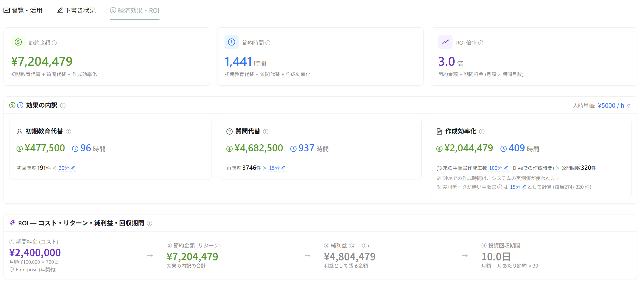
Task: Click the 1,441 時間 value
Action: (245, 62)
